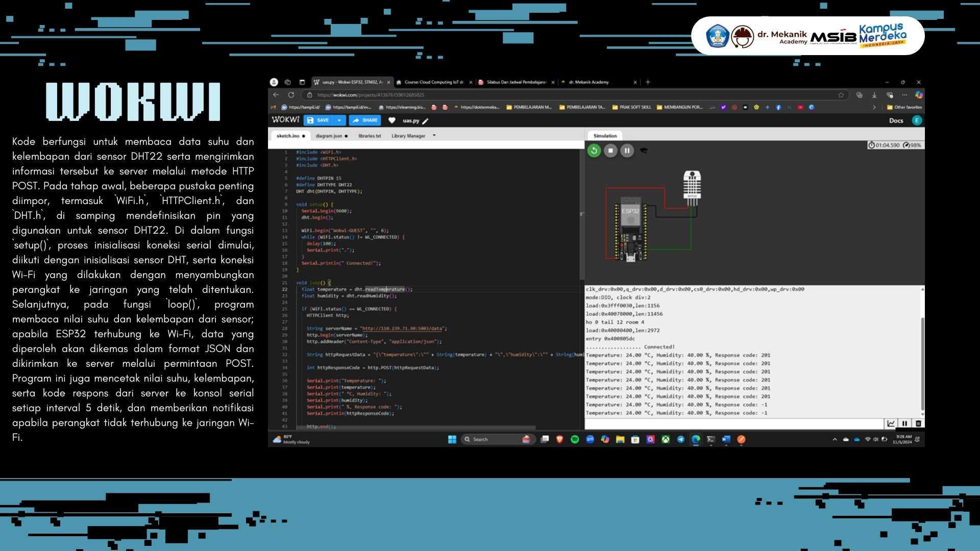Open the https://doktermeka bookmark

pos(477,107)
